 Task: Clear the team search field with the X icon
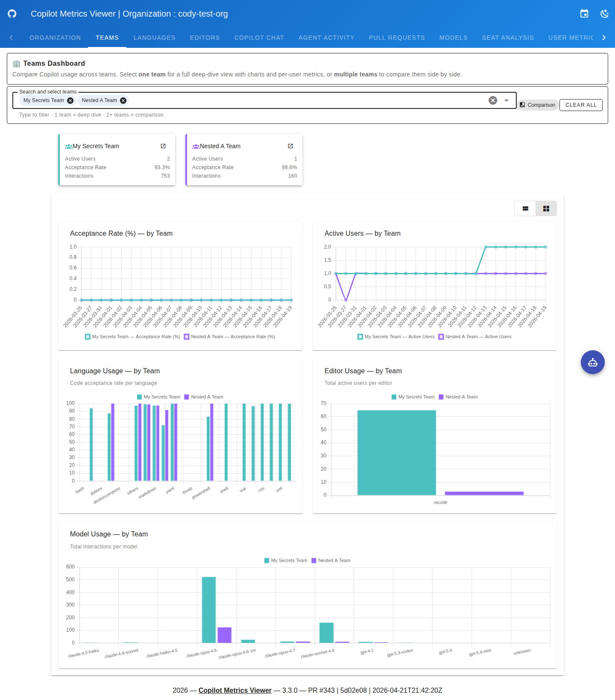[x=493, y=100]
